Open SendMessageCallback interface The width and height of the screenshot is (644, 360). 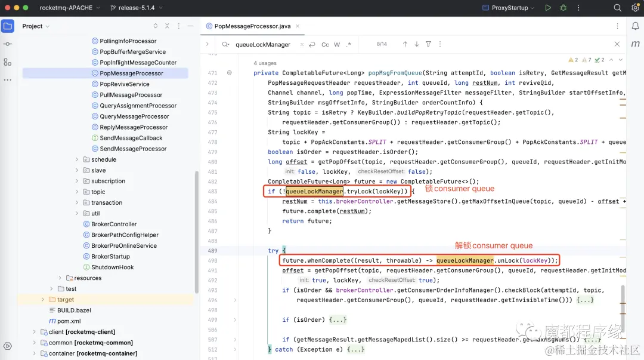pyautogui.click(x=131, y=138)
